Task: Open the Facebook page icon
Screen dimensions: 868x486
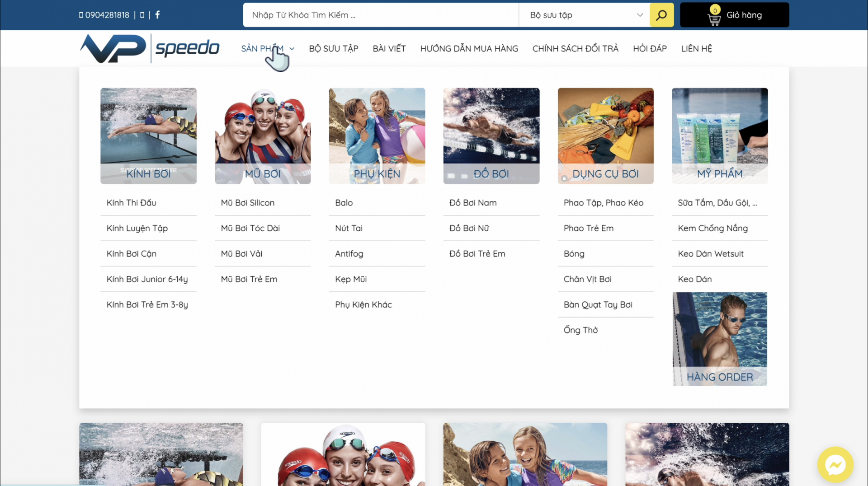Action: tap(157, 15)
